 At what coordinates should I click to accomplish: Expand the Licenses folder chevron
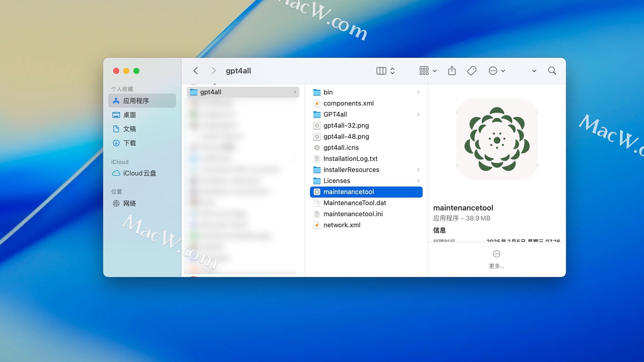point(418,181)
